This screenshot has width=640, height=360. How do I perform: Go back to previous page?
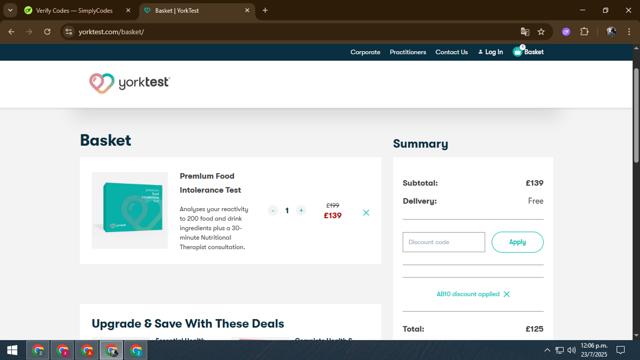tap(11, 32)
